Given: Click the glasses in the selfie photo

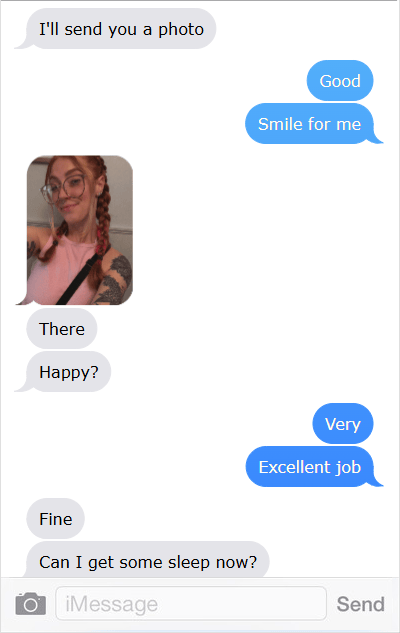Looking at the screenshot, I should [x=65, y=189].
